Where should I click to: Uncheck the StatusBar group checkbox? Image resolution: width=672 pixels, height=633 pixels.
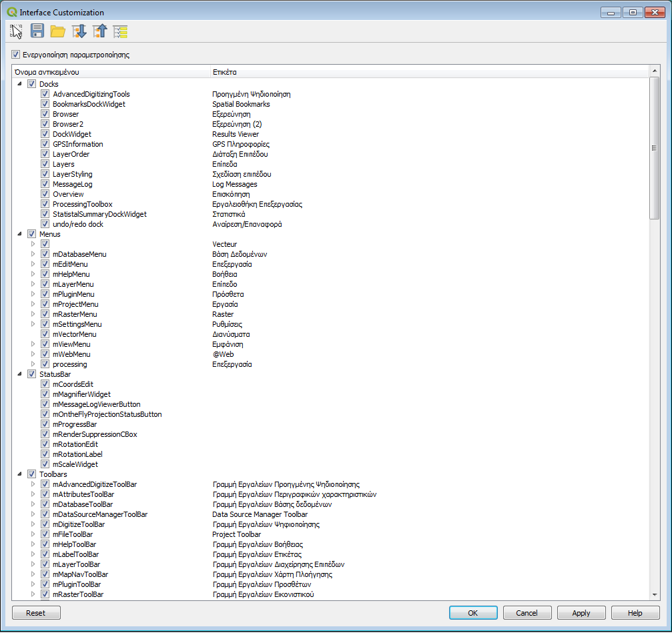(32, 374)
